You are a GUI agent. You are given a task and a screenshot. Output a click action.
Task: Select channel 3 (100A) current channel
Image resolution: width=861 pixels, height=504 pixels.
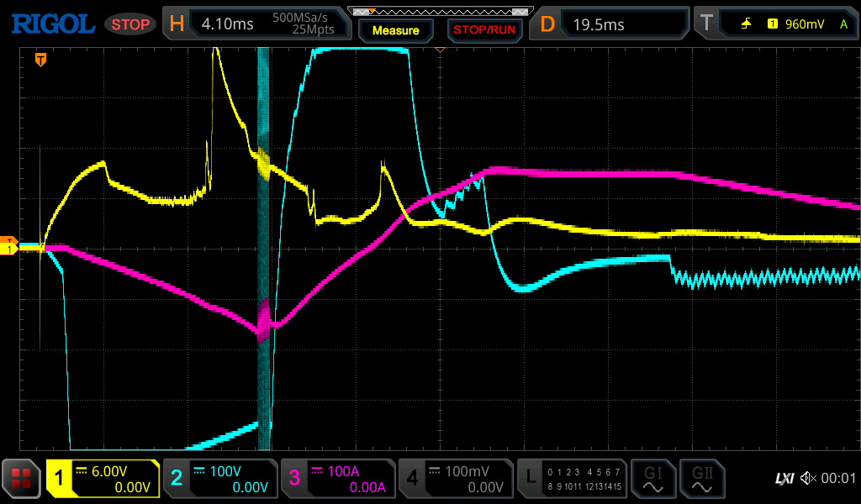(x=338, y=479)
